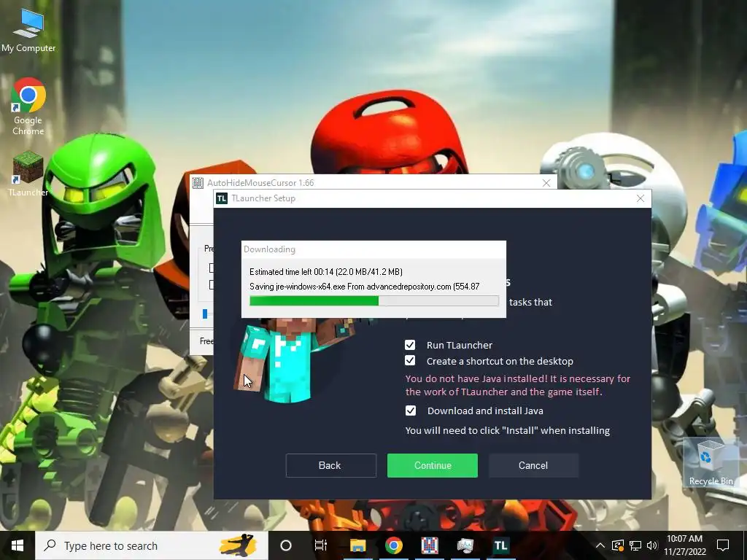Click the volume speaker icon in the tray
This screenshot has height=560, width=747.
tap(652, 545)
